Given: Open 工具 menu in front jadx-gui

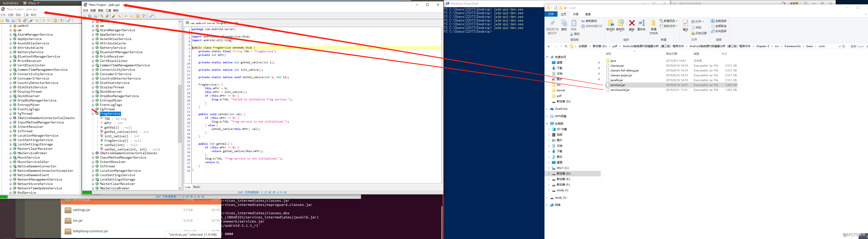Looking at the screenshot, I should (x=108, y=10).
